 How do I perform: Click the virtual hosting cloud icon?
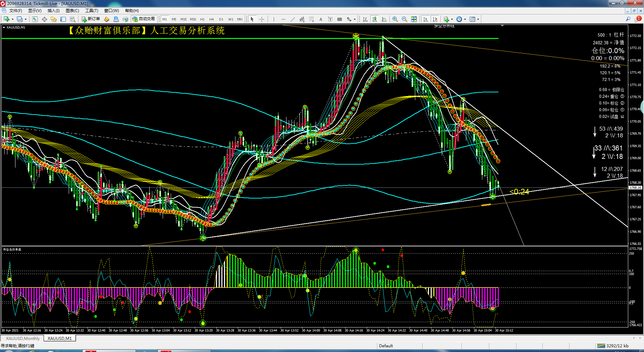click(116, 19)
